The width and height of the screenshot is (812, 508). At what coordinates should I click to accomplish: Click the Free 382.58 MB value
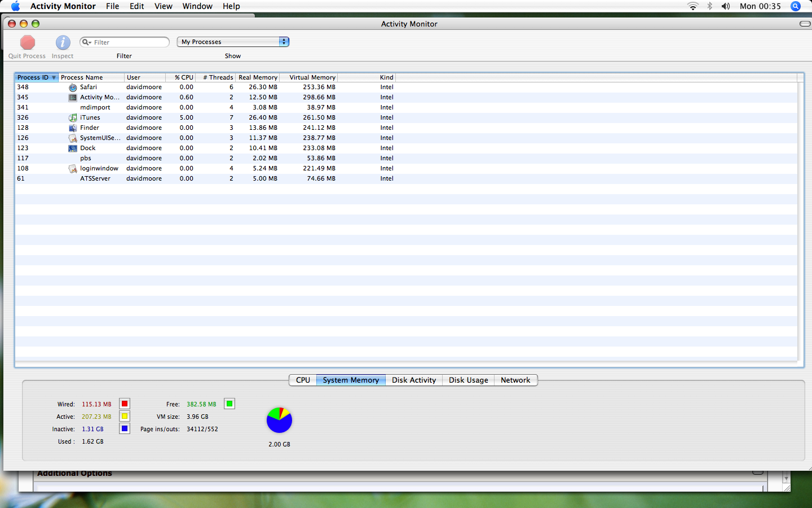pos(201,404)
